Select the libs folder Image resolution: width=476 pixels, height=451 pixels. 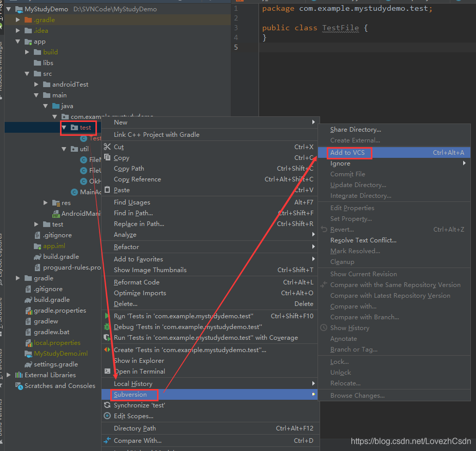tap(48, 63)
